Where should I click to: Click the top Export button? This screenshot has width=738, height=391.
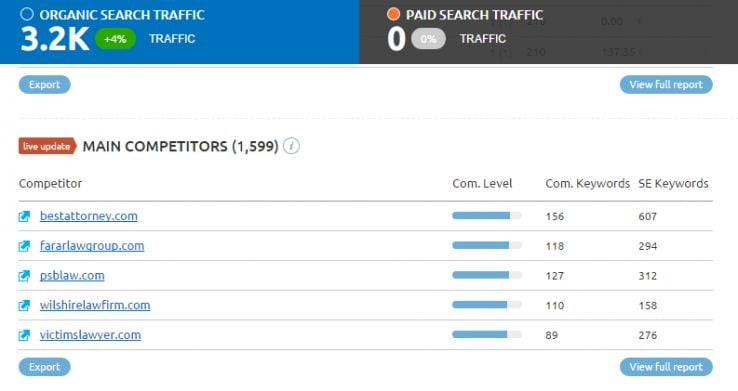click(x=45, y=85)
